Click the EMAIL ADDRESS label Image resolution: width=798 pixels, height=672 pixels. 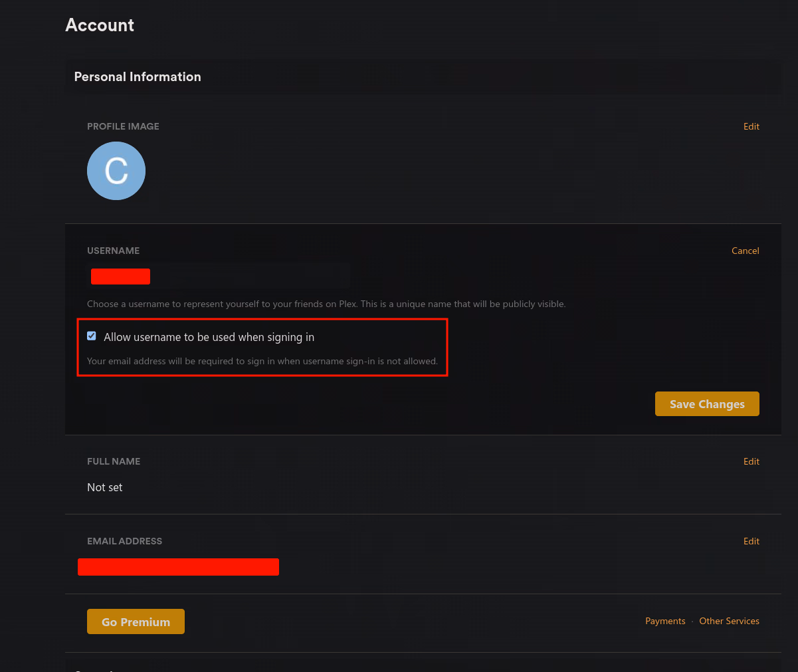pos(124,541)
